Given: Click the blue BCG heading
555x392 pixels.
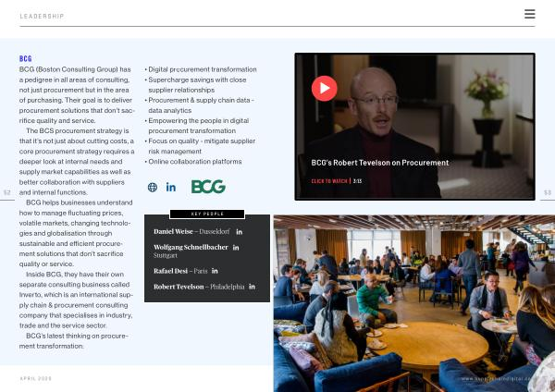Looking at the screenshot, I should [x=26, y=59].
